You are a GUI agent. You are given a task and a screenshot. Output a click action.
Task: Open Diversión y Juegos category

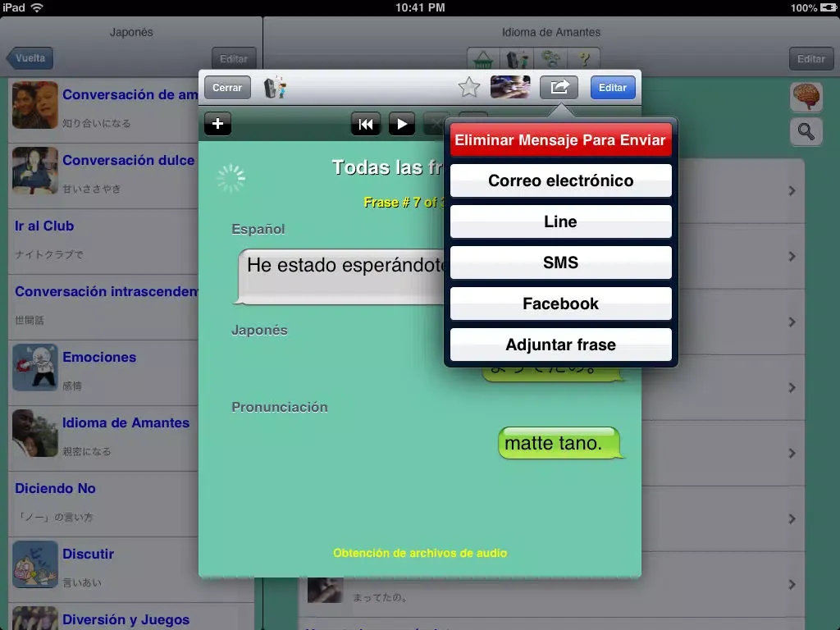point(131,617)
